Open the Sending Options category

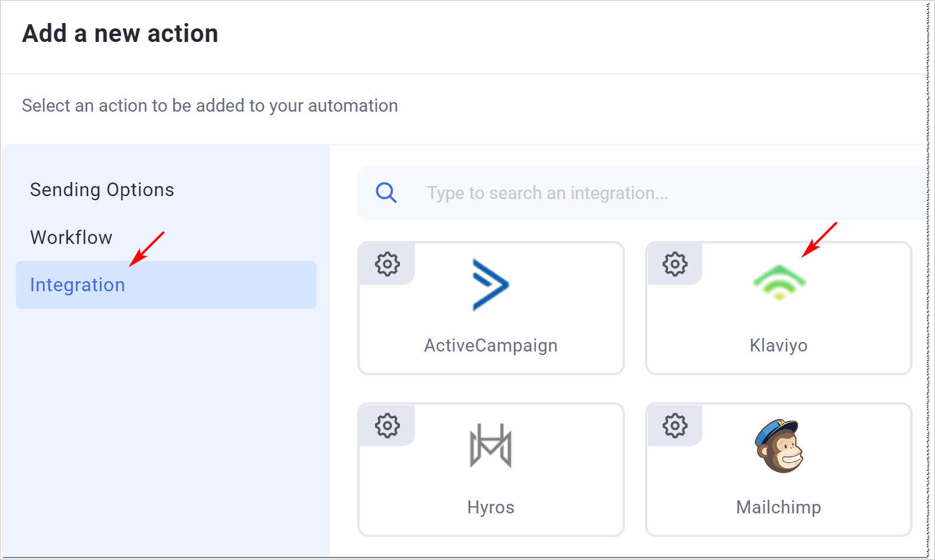(x=102, y=190)
